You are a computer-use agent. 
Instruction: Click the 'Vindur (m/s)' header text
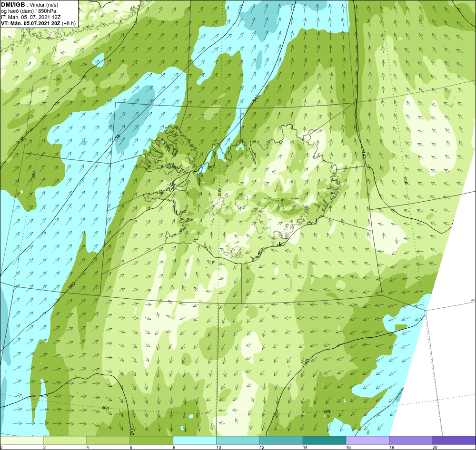tap(44, 5)
